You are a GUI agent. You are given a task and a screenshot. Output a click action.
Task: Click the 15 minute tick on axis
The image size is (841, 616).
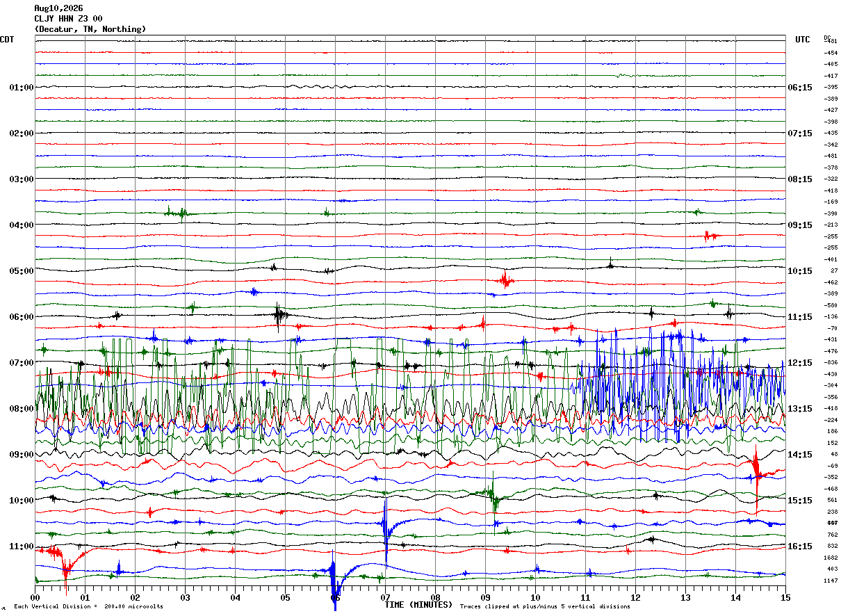pyautogui.click(x=785, y=597)
